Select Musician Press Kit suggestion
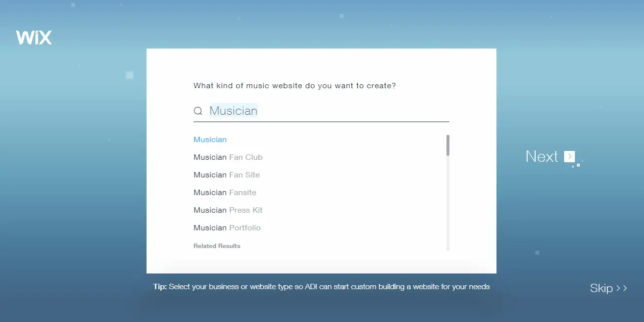 click(x=228, y=210)
